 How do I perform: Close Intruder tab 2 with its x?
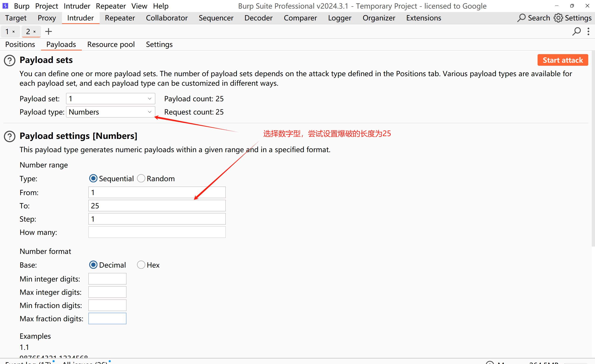point(35,32)
